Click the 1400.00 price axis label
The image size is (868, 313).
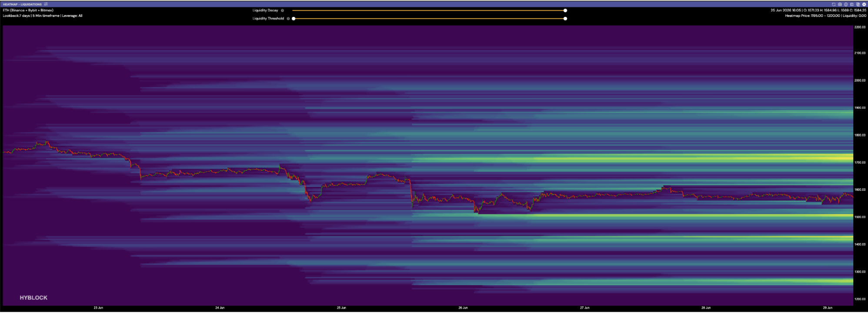(x=860, y=244)
